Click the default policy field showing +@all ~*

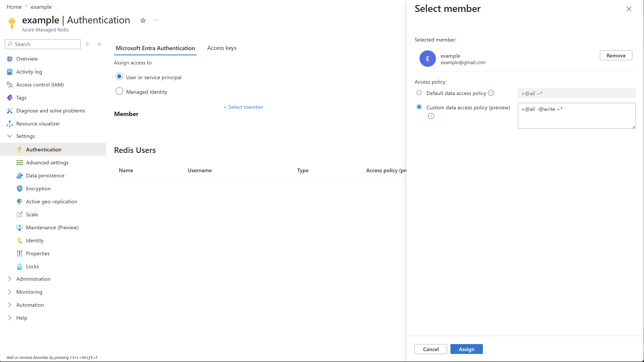577,93
